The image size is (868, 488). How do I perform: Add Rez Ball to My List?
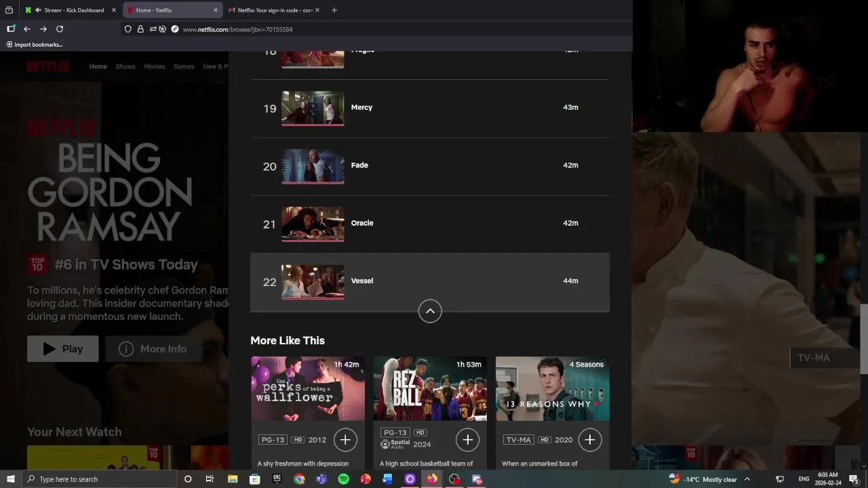pyautogui.click(x=467, y=440)
